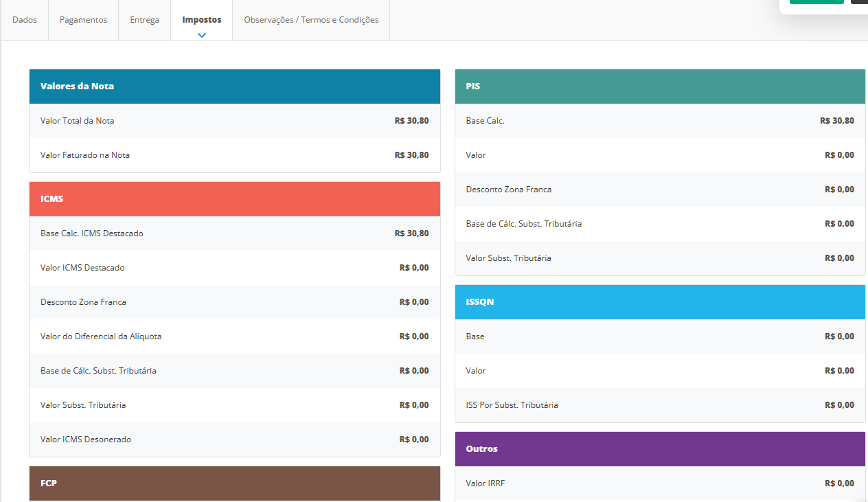Select the green PIS section header
Viewport: 868px width, 502px height.
pyautogui.click(x=659, y=87)
